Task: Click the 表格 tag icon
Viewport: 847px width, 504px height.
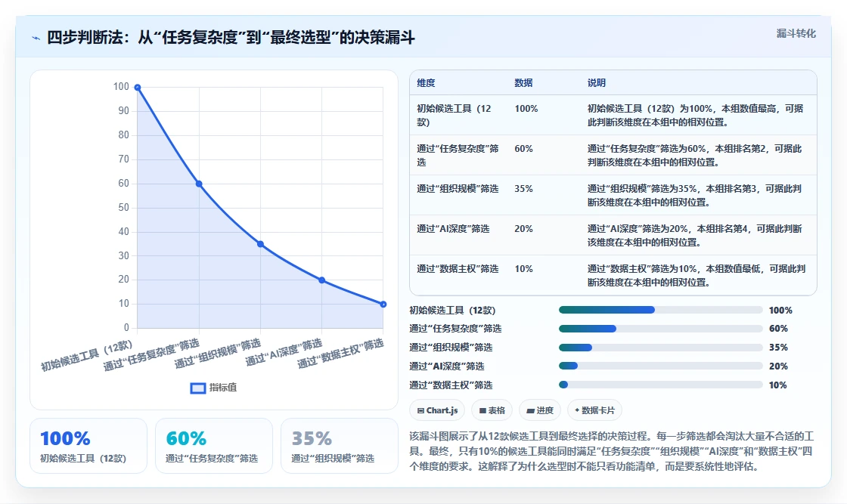Action: (482, 410)
